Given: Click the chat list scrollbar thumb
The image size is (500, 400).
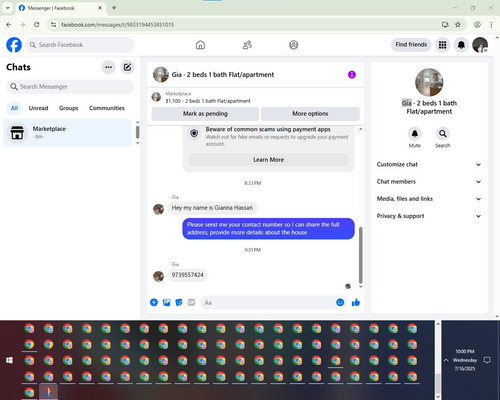Looking at the screenshot, I should pyautogui.click(x=137, y=132).
